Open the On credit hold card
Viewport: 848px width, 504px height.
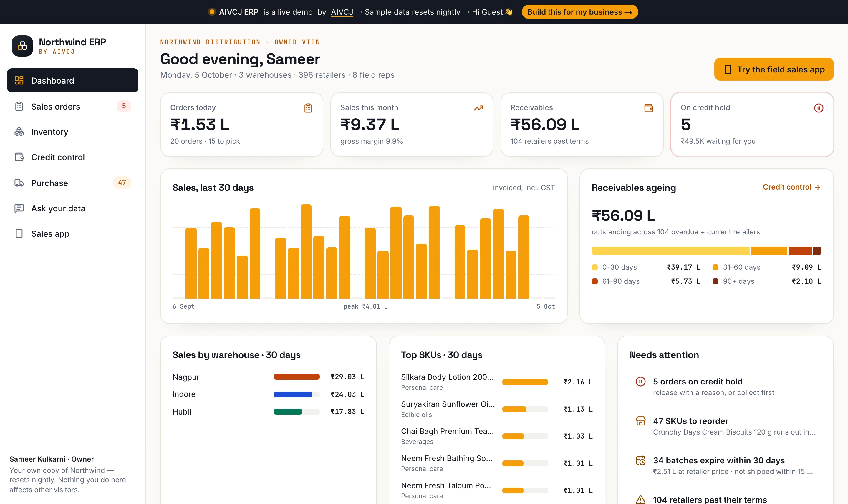[x=752, y=125]
